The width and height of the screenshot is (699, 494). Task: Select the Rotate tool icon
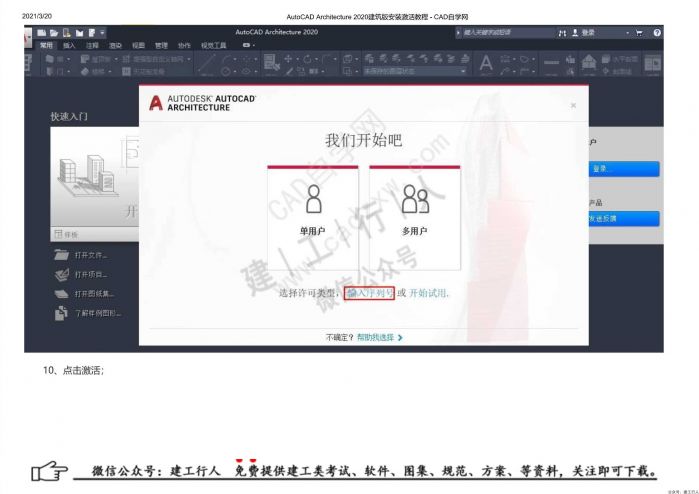point(308,59)
